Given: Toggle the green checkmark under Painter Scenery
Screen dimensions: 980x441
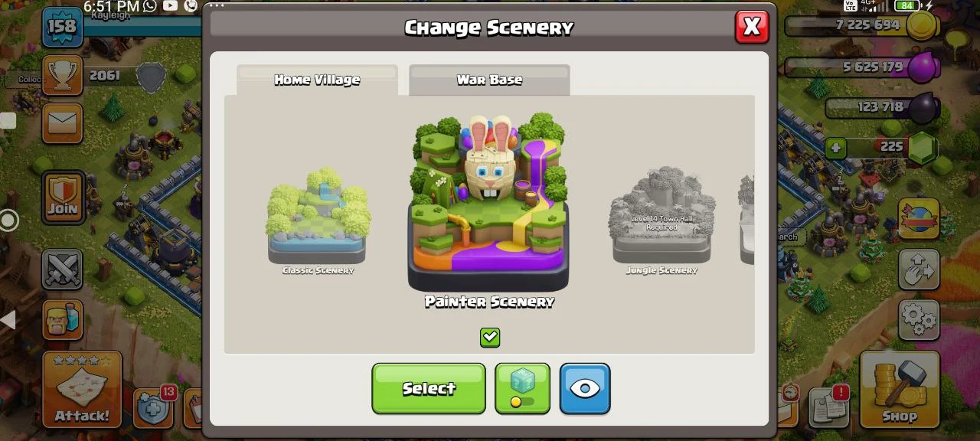Looking at the screenshot, I should [490, 337].
